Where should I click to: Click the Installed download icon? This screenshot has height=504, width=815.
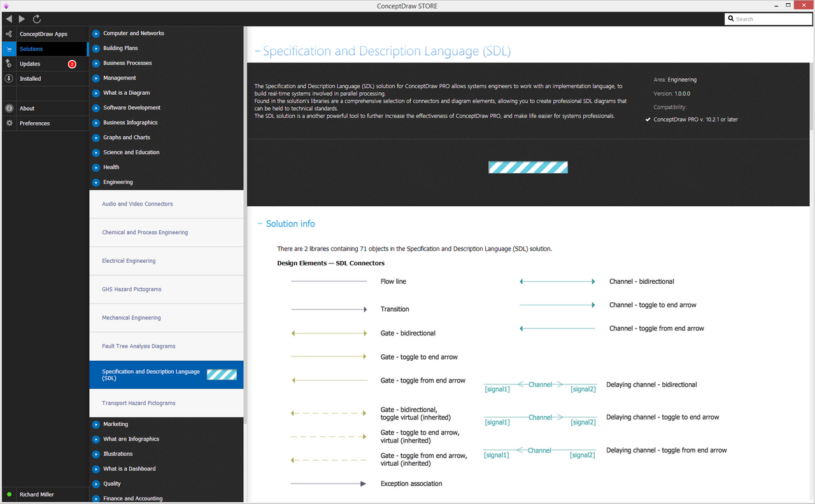pos(9,79)
